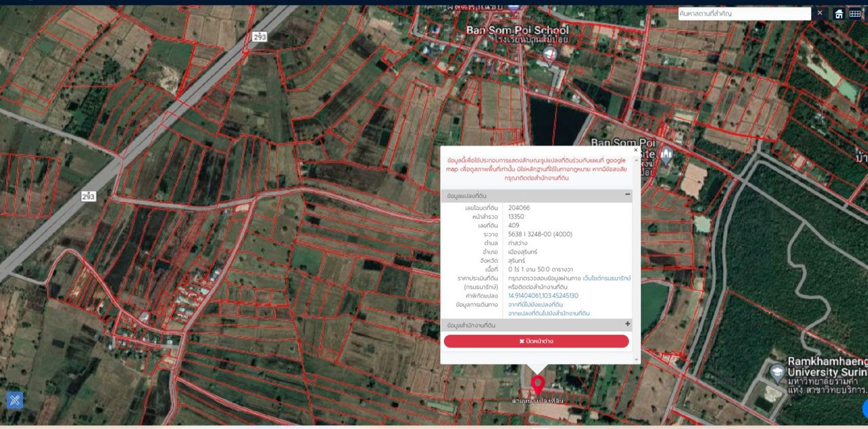Image resolution: width=868 pixels, height=429 pixels.
Task: Close the parcel info popup with small X
Action: coord(635,150)
